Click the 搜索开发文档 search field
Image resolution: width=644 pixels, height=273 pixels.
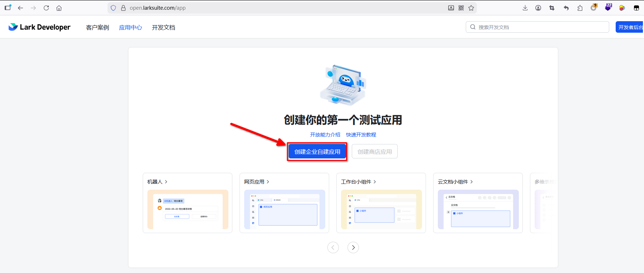[x=541, y=27]
